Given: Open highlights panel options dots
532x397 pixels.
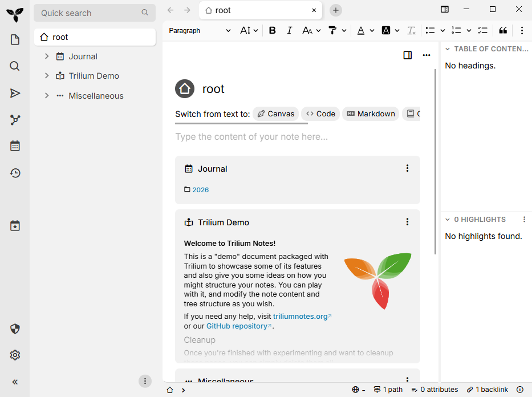Looking at the screenshot, I should [x=524, y=220].
